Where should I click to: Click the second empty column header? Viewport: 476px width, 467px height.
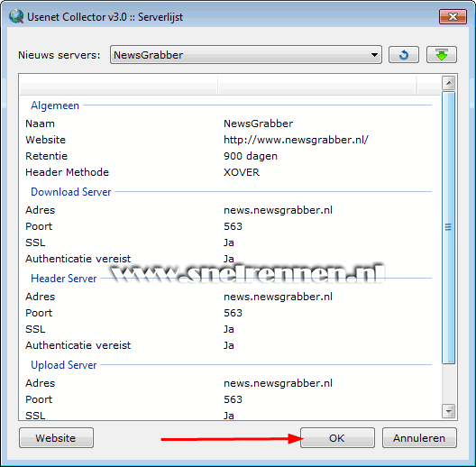pos(317,85)
